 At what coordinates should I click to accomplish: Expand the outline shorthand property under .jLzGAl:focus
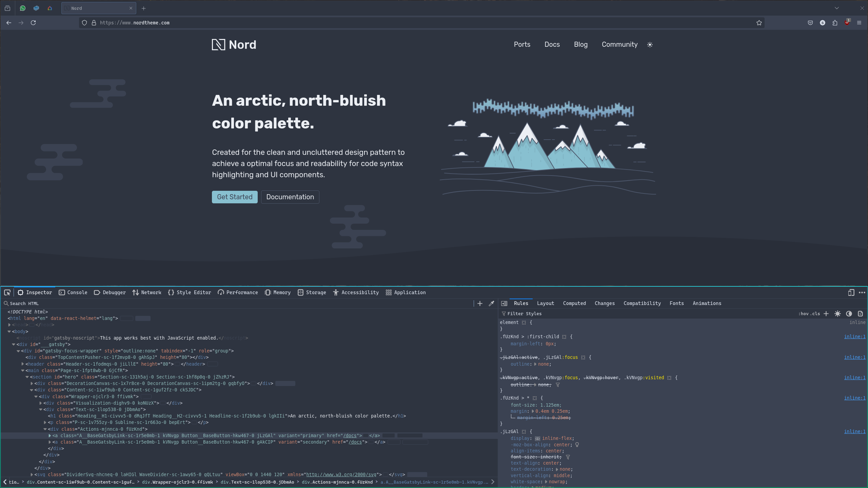pyautogui.click(x=535, y=364)
